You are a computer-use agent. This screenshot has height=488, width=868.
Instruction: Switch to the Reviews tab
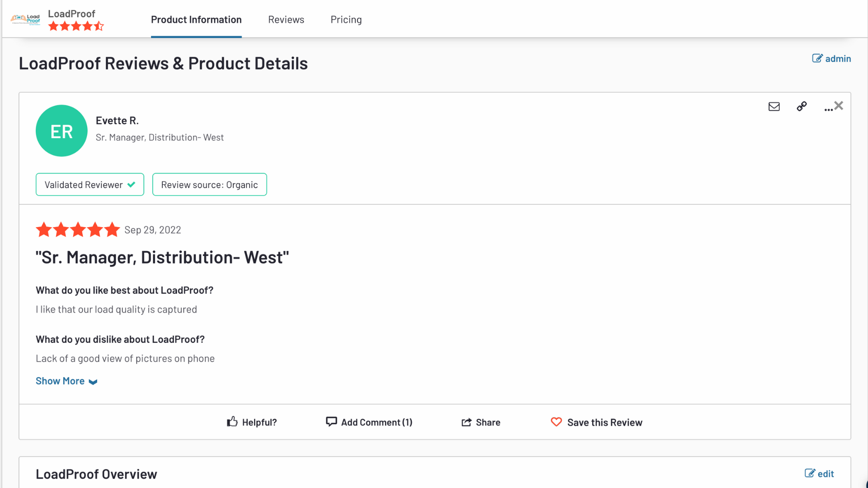[286, 19]
